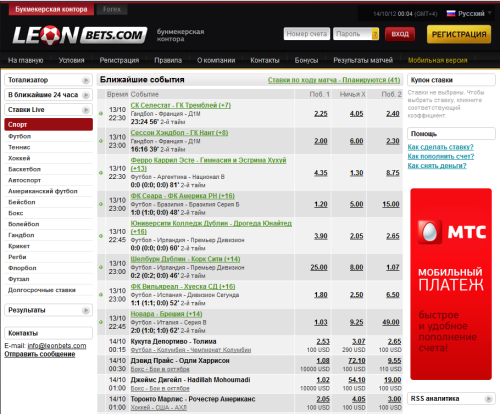Click the green live dot for ФК Сеара match
The height and width of the screenshot is (414, 500).
[101, 204]
